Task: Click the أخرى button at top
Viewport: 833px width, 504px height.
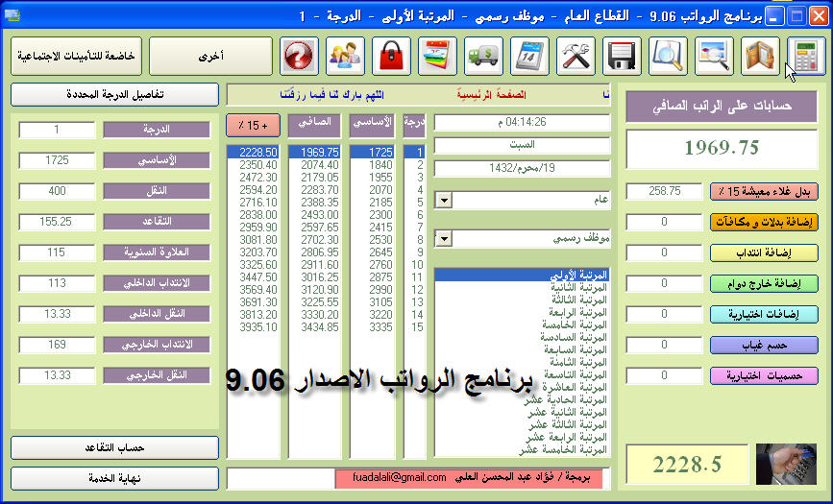Action: tap(210, 56)
